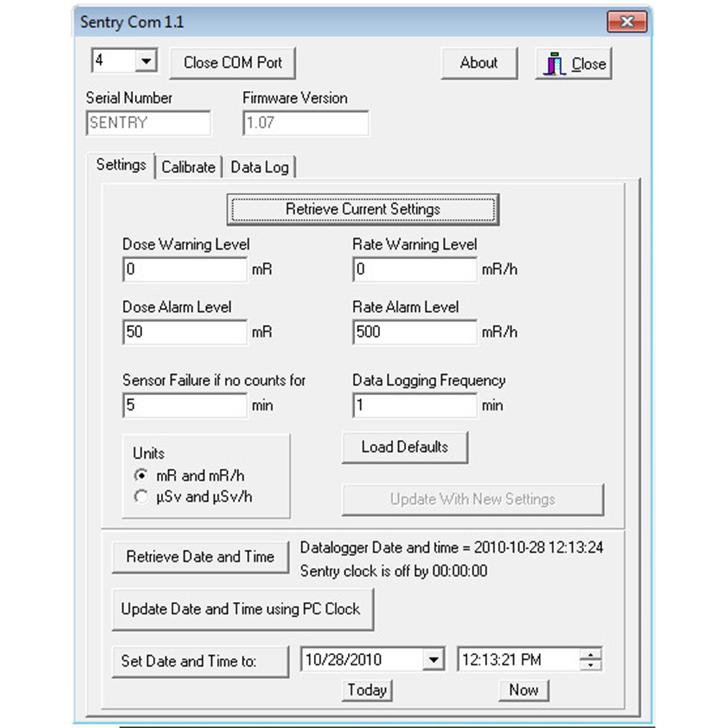Click the Serial Number field showing SENTRY
Image resolution: width=728 pixels, height=728 pixels.
click(149, 123)
